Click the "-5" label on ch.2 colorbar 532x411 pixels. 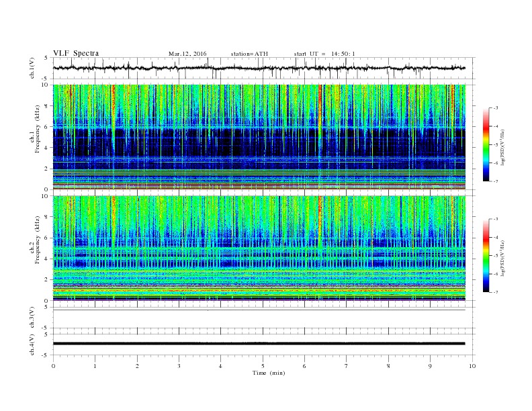(495, 255)
